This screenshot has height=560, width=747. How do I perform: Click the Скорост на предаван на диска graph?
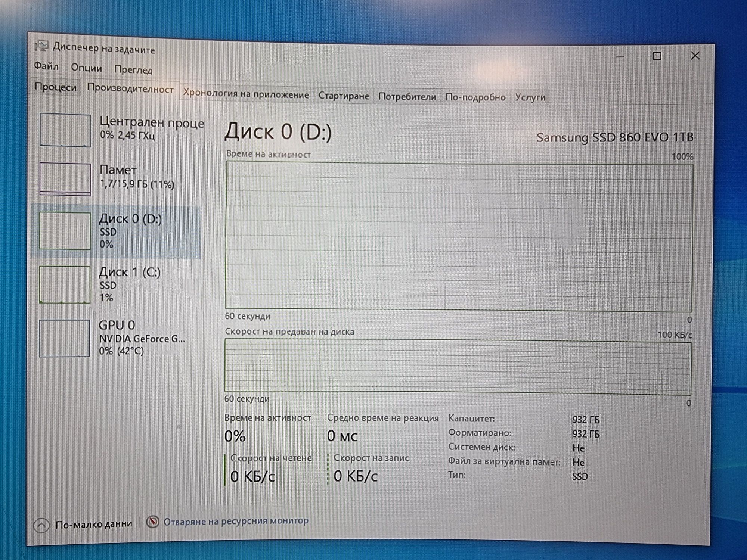(x=458, y=367)
